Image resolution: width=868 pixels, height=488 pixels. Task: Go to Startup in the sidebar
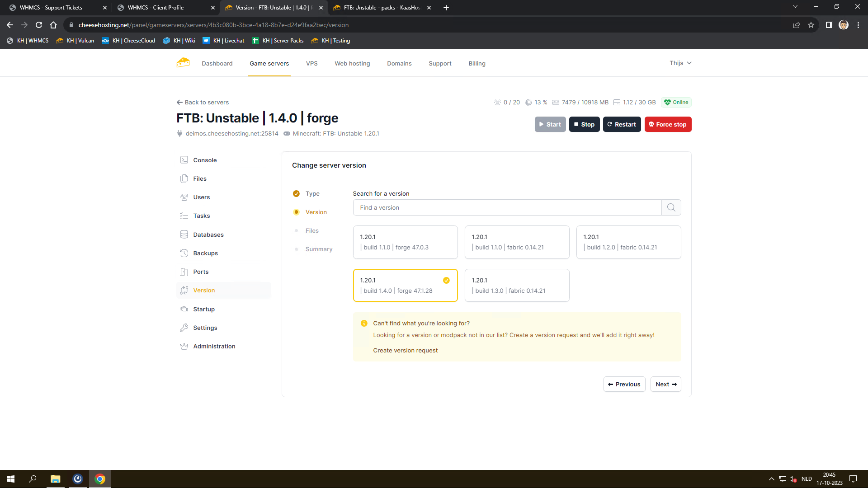click(203, 309)
